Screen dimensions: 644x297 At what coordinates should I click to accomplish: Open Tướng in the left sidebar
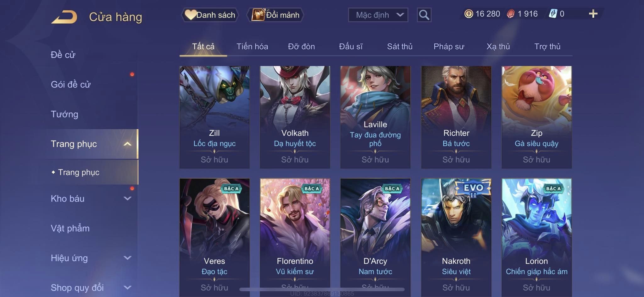tap(64, 114)
